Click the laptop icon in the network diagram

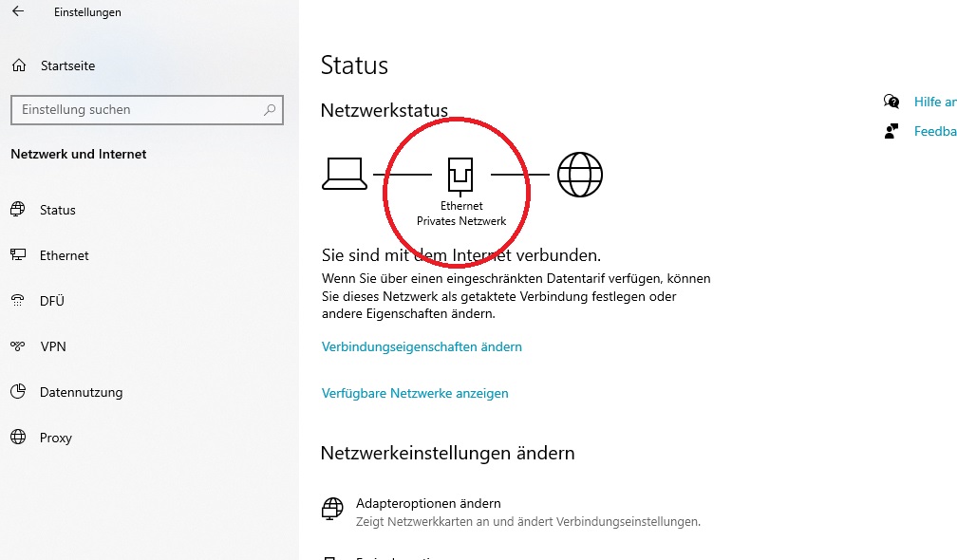pyautogui.click(x=344, y=174)
